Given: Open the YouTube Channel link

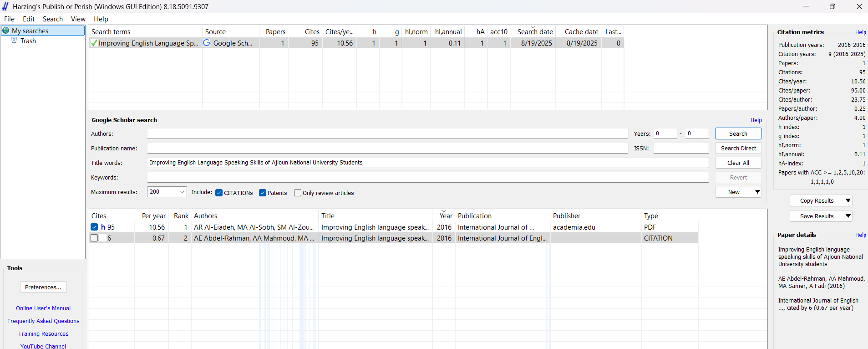Looking at the screenshot, I should [43, 346].
